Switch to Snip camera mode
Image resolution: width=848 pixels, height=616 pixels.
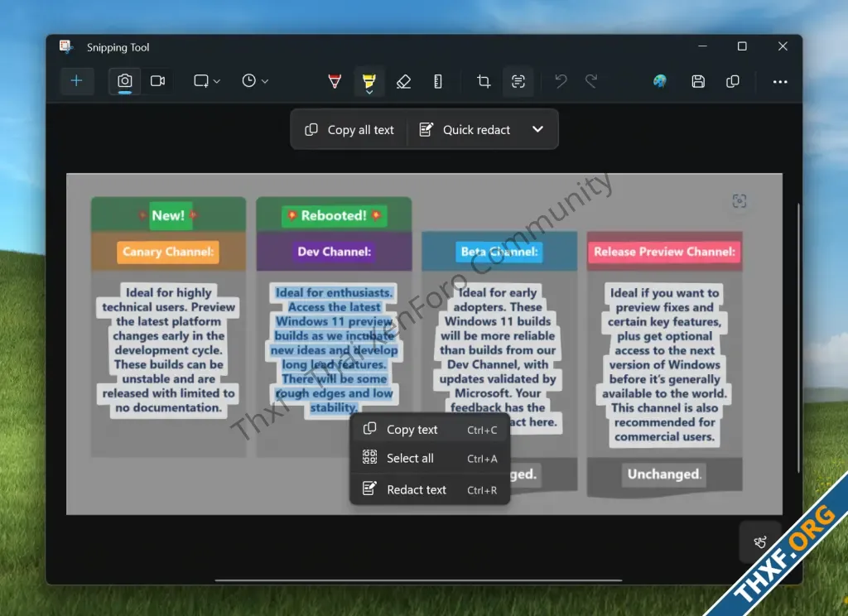[x=125, y=81]
